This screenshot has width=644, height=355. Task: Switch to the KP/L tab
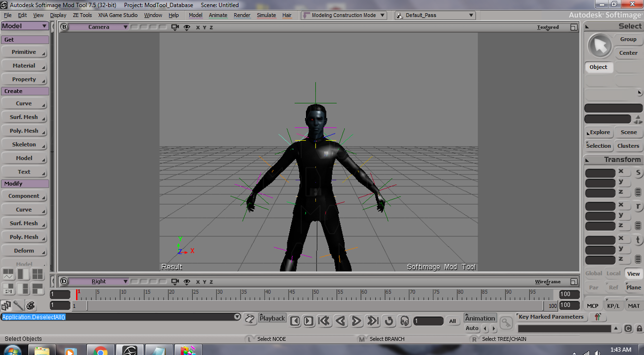pyautogui.click(x=613, y=306)
